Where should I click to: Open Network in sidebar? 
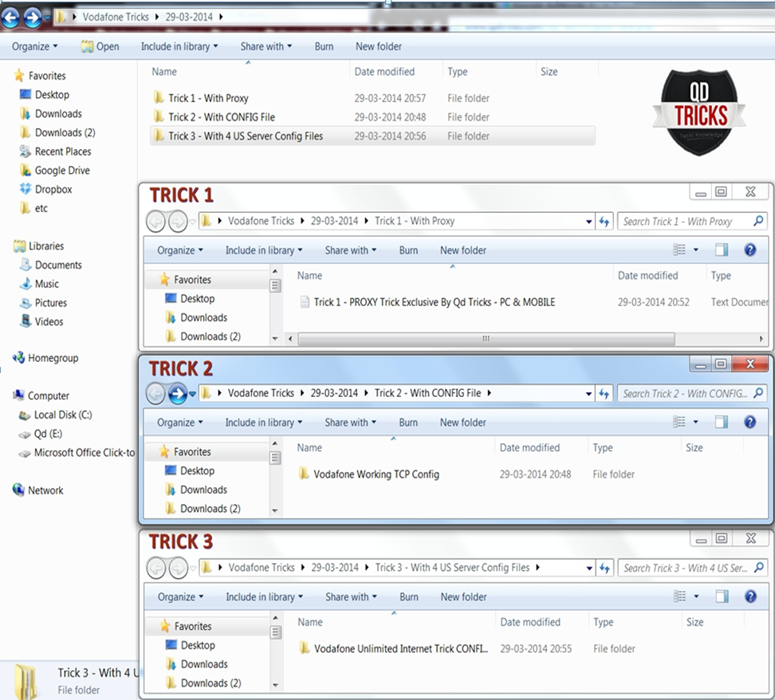point(38,490)
